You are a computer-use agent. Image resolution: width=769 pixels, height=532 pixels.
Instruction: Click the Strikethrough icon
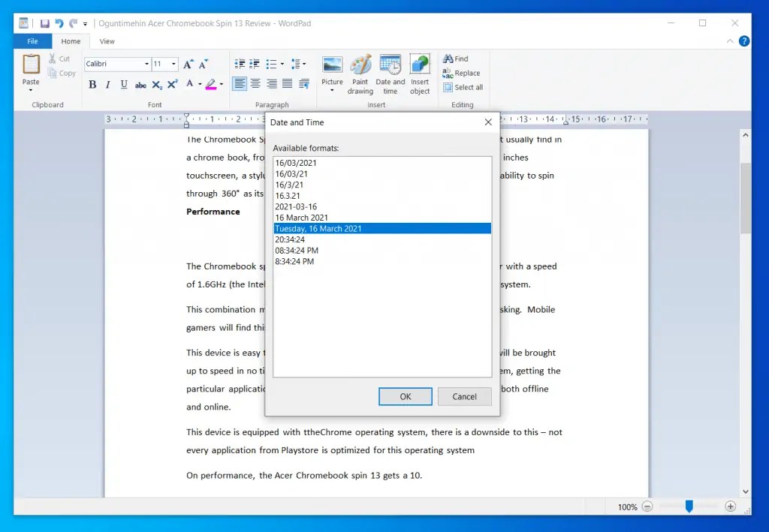[x=140, y=84]
